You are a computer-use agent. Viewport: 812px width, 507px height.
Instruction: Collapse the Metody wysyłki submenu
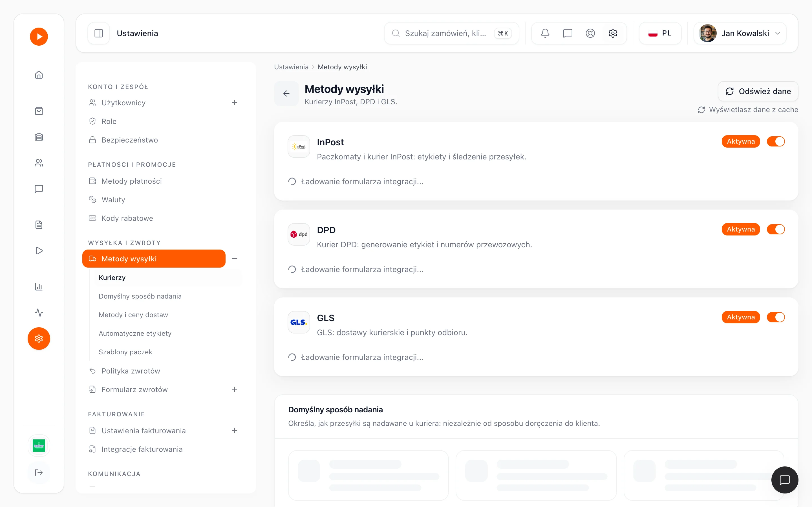coord(235,259)
